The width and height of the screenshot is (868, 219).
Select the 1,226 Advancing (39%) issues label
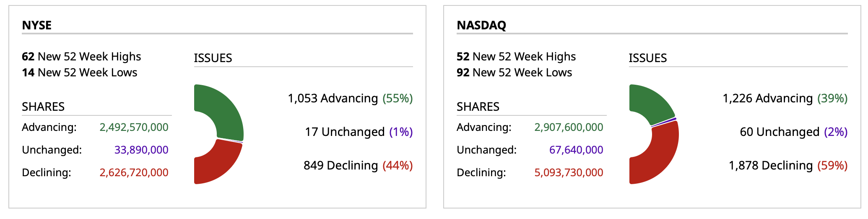click(785, 98)
